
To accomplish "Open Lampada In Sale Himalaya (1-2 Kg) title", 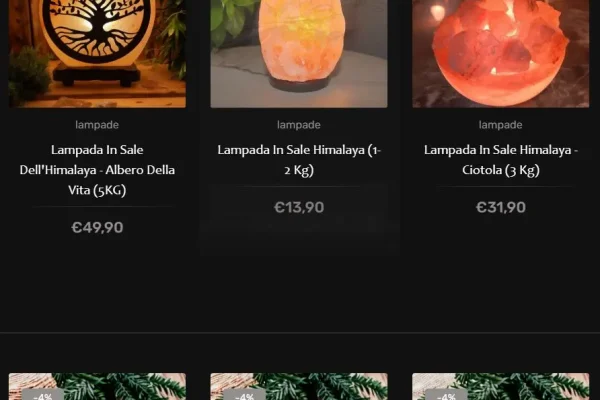I will [x=299, y=160].
